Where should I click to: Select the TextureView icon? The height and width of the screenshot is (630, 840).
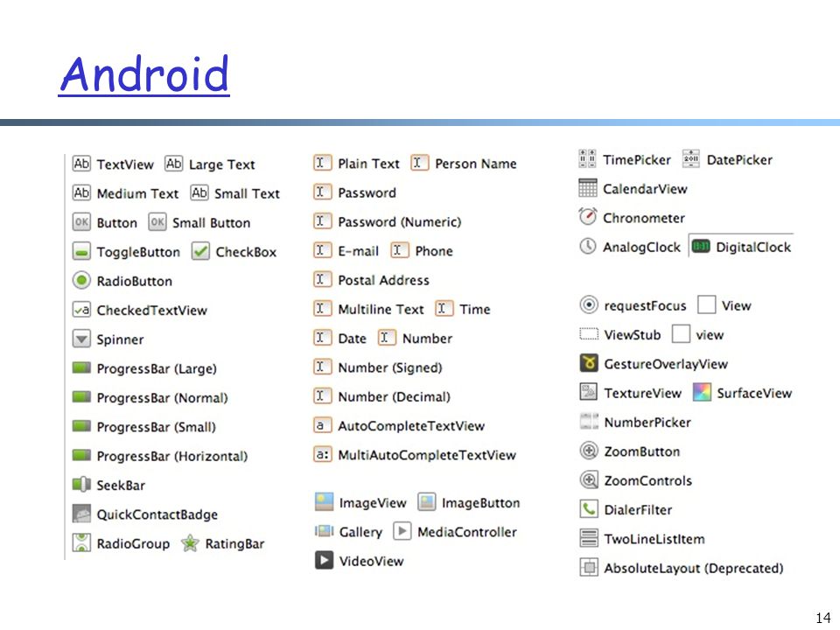point(589,392)
